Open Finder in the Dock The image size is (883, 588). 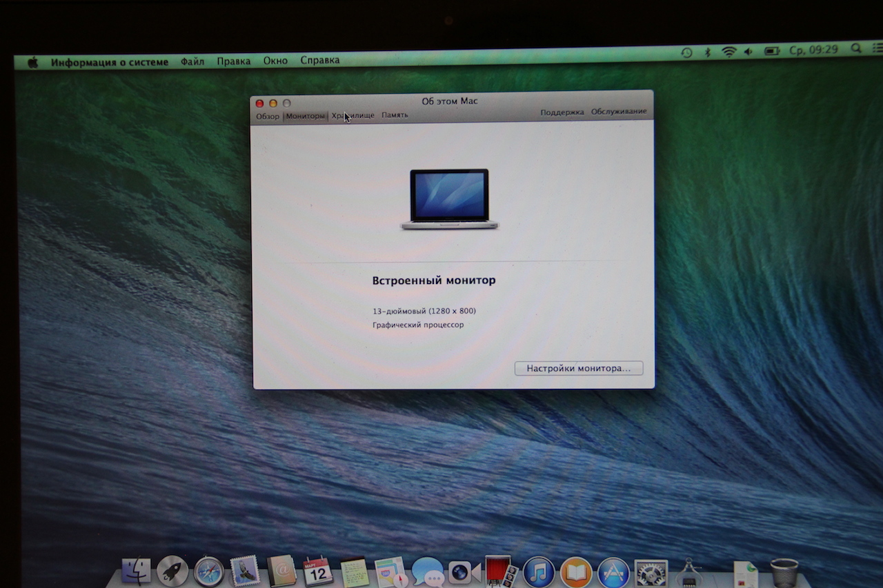(136, 571)
